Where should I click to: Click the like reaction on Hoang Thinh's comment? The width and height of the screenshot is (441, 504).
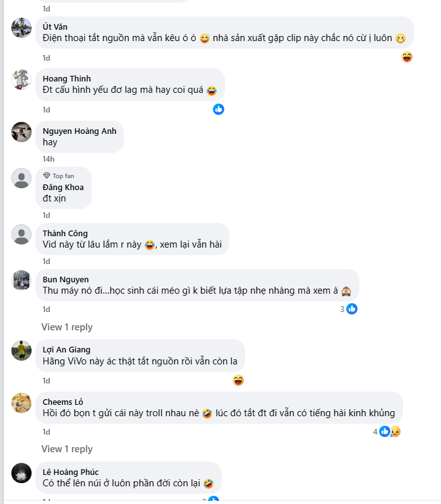(219, 109)
